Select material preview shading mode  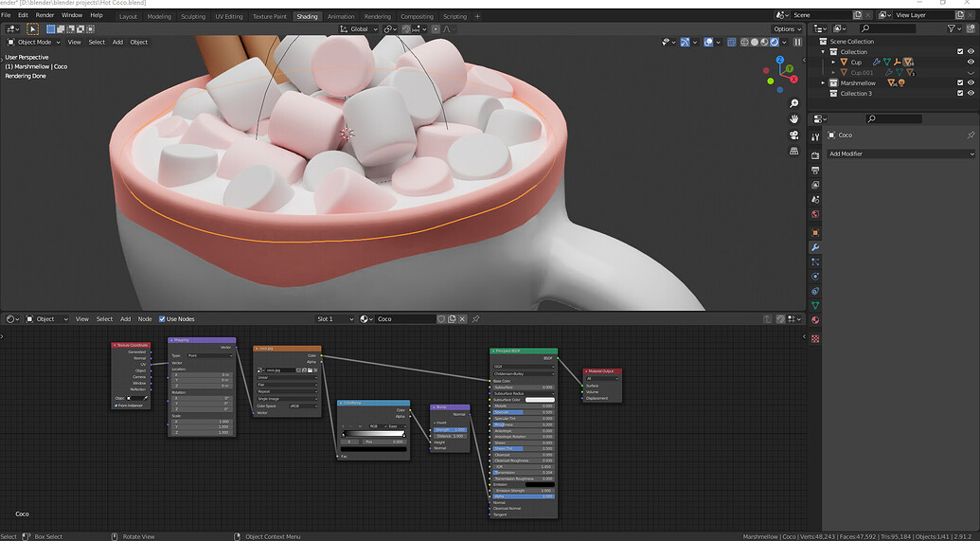[764, 42]
